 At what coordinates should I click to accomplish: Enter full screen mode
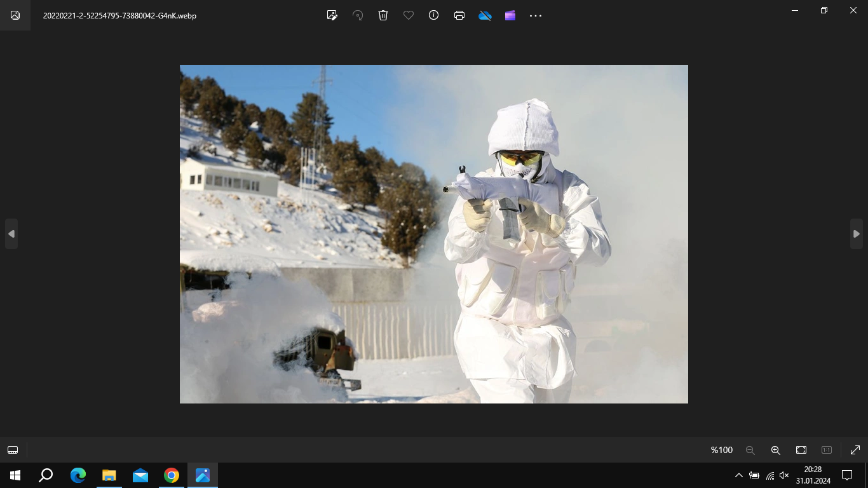click(x=855, y=450)
